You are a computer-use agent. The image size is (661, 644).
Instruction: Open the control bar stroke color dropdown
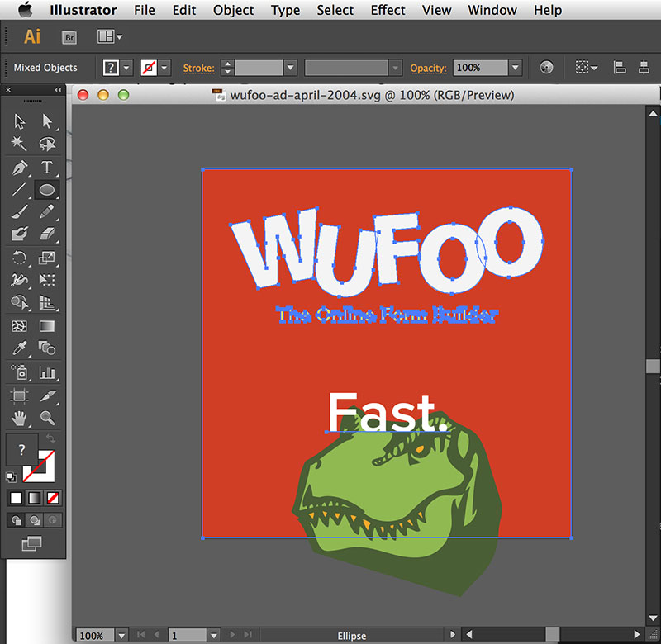point(164,68)
